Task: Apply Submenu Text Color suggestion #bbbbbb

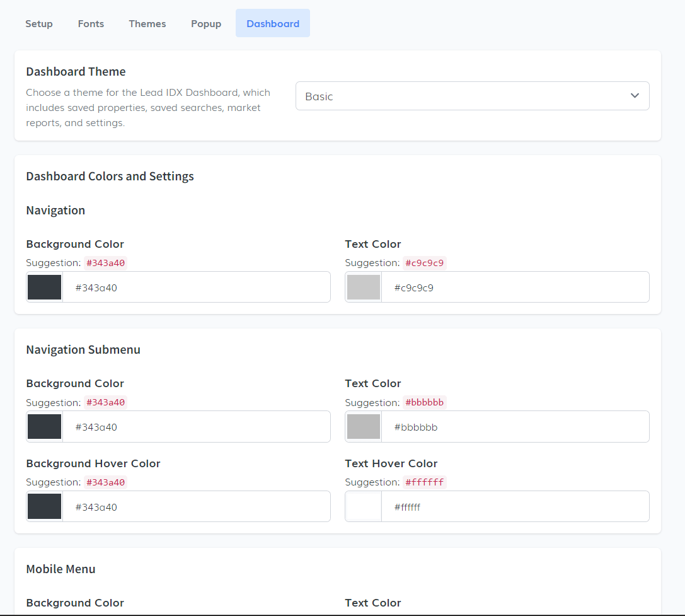Action: coord(425,402)
